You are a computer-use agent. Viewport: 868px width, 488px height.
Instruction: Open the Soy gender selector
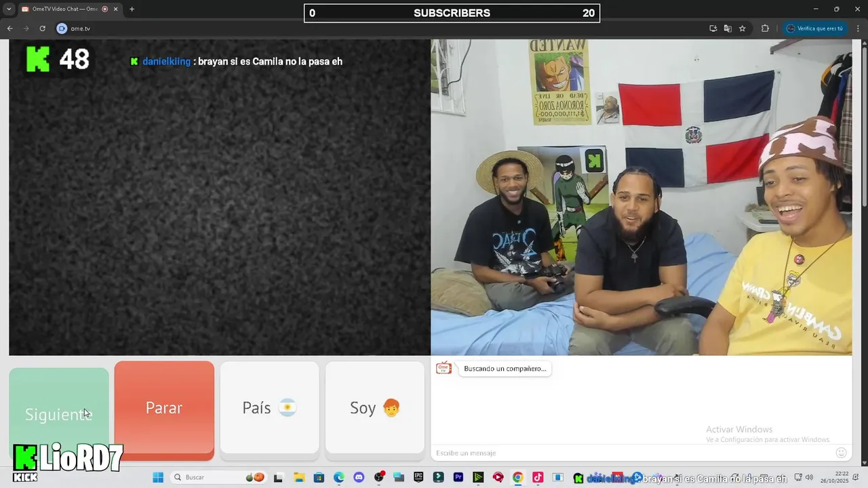(375, 407)
